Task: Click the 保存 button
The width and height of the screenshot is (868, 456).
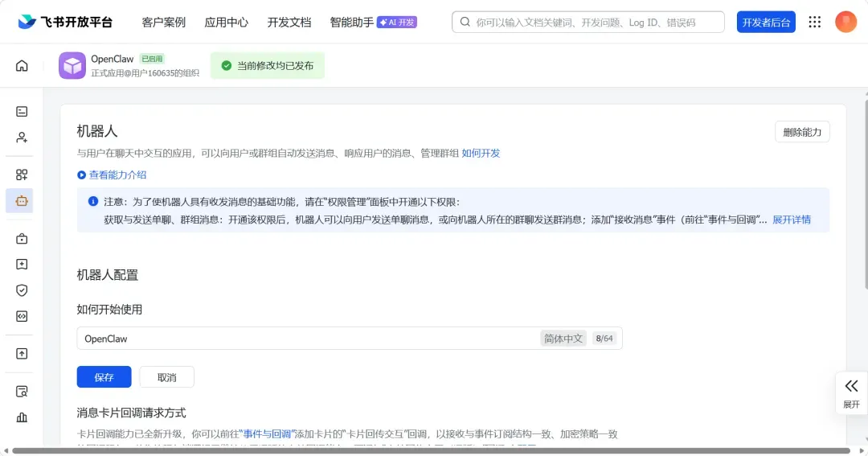Action: (x=104, y=377)
